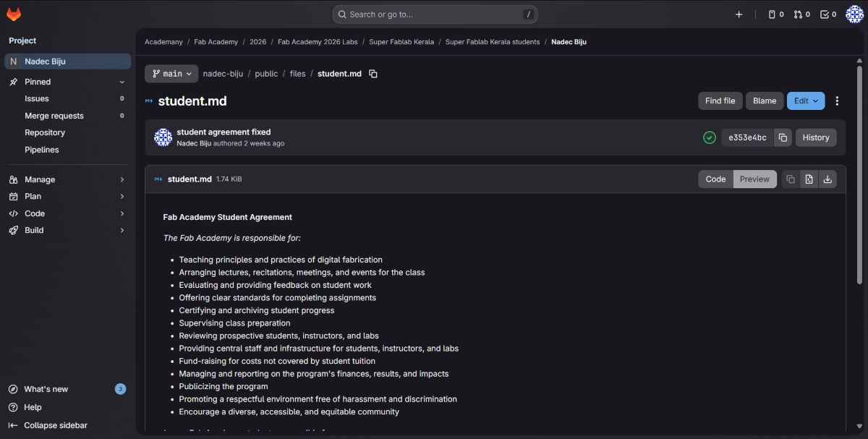868x439 pixels.
Task: Open raw file view icon
Action: [x=809, y=179]
